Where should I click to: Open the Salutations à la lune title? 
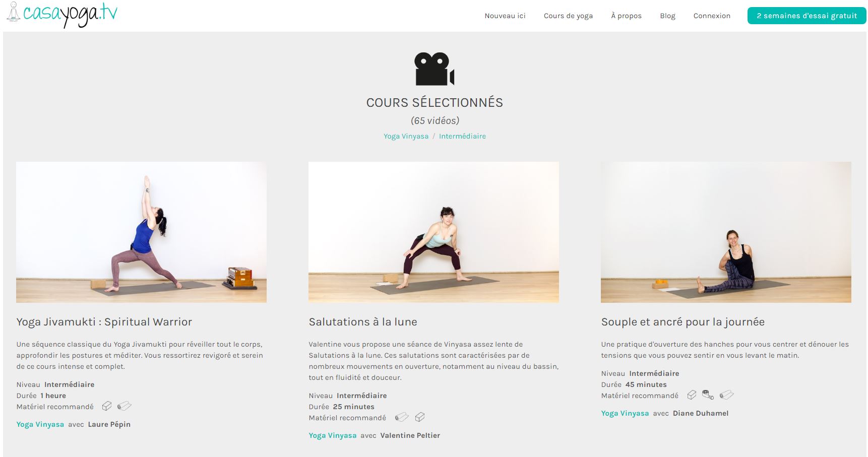(363, 322)
